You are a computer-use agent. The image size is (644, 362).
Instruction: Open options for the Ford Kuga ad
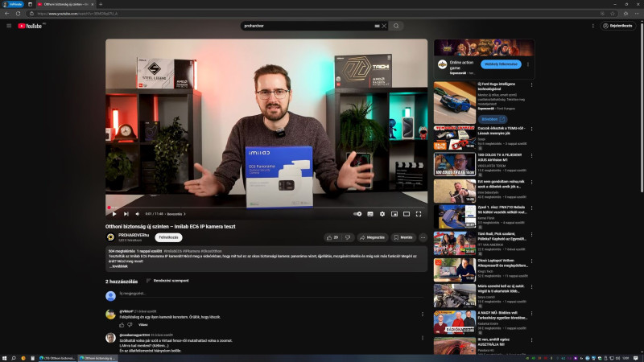tap(531, 85)
